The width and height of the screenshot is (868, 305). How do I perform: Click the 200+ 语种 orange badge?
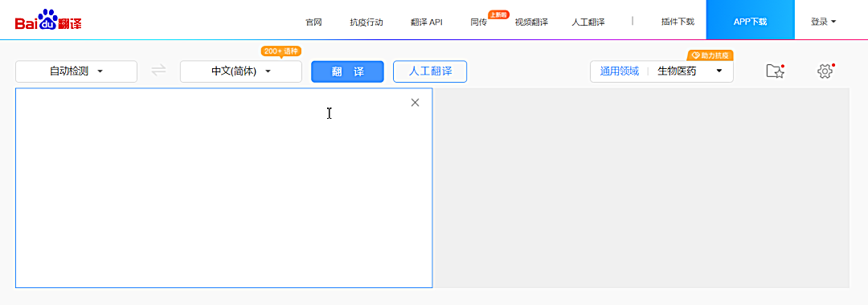pyautogui.click(x=281, y=51)
